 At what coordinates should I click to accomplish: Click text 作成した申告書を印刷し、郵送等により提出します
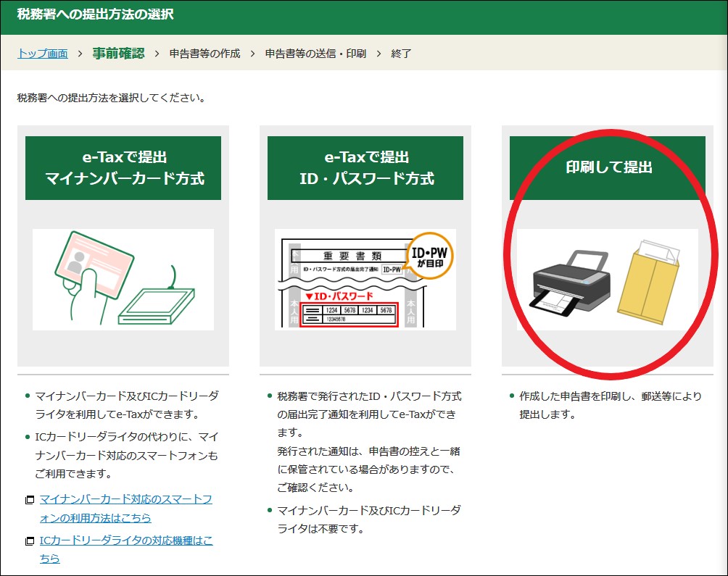pyautogui.click(x=611, y=405)
